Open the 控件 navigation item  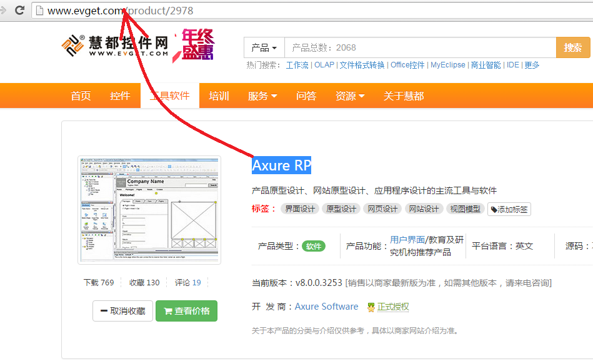pyautogui.click(x=120, y=96)
